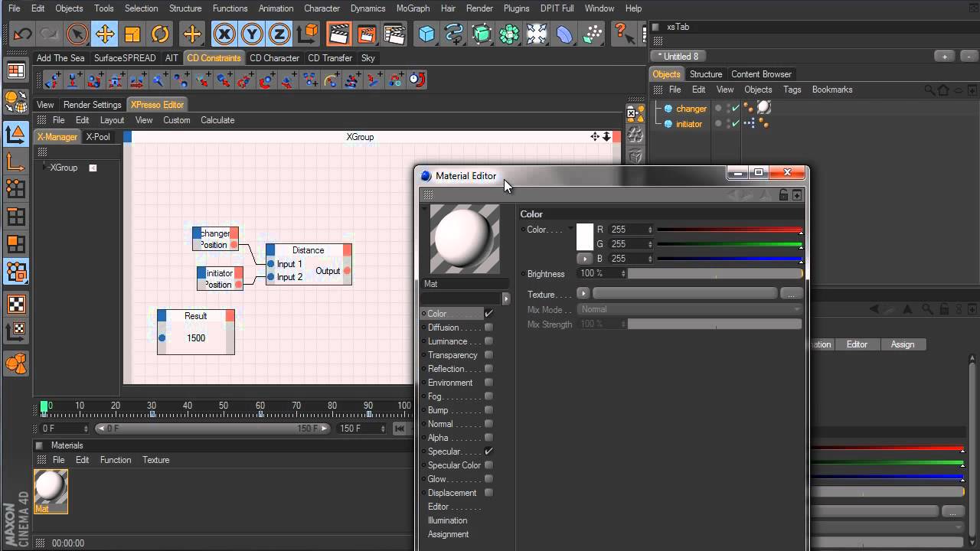The image size is (980, 551).
Task: Click the triangle next to Color label
Action: 570,229
